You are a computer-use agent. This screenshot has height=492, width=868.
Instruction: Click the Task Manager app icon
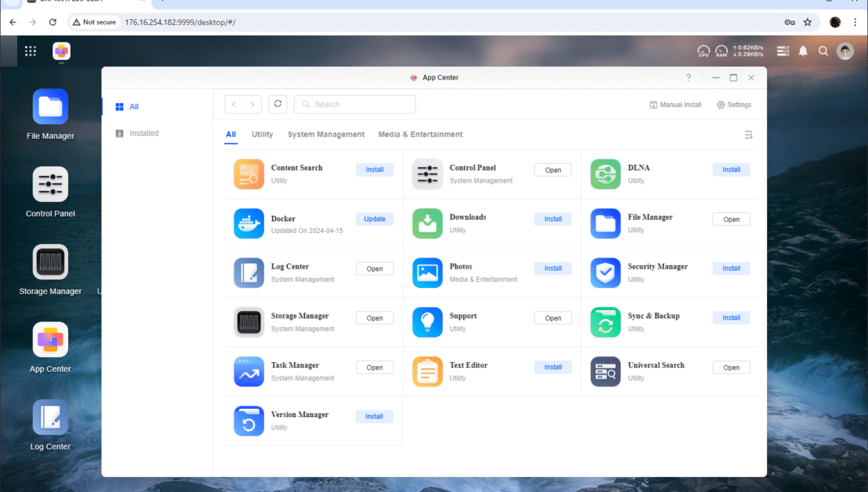click(249, 371)
